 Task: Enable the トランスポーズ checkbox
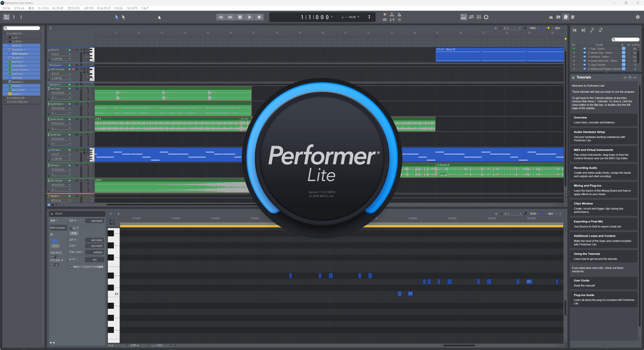click(52, 264)
